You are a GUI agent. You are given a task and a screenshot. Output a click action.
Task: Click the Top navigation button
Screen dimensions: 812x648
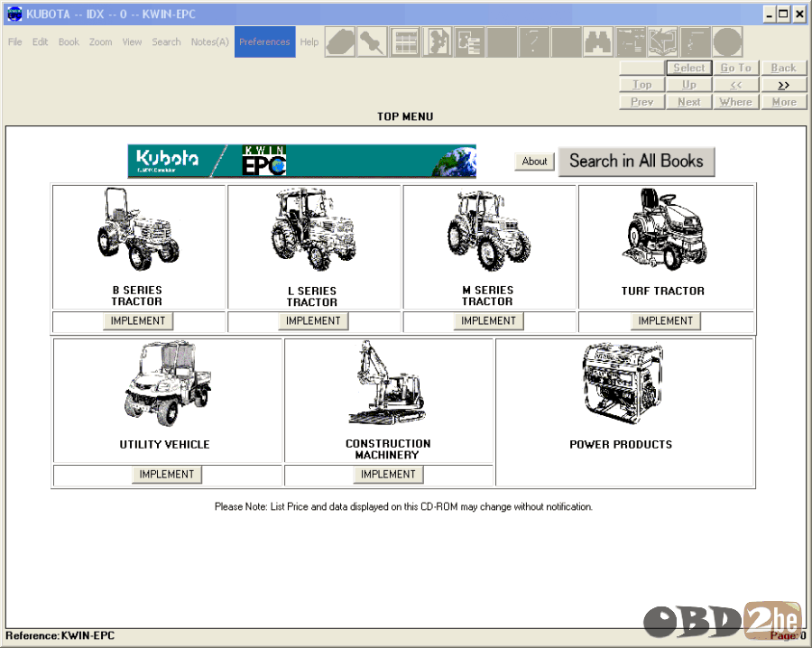[642, 85]
